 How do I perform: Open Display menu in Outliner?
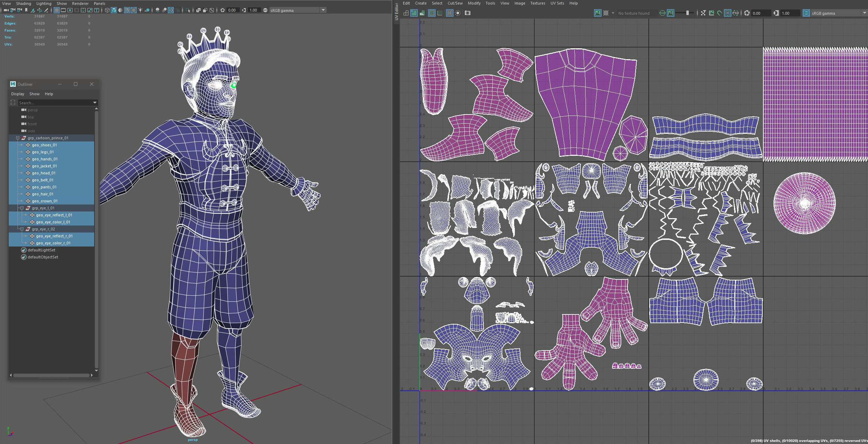(17, 94)
